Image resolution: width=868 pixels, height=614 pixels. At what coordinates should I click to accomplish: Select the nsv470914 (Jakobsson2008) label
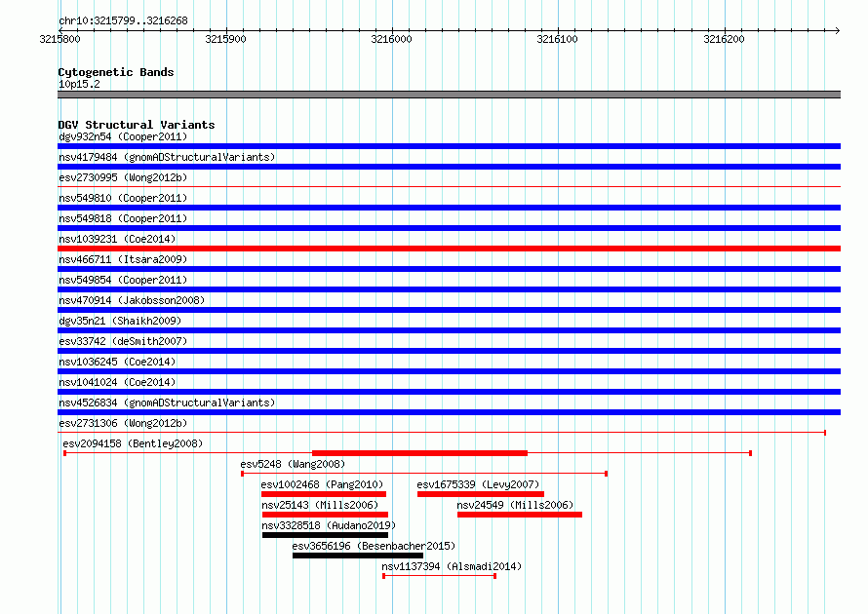click(132, 300)
